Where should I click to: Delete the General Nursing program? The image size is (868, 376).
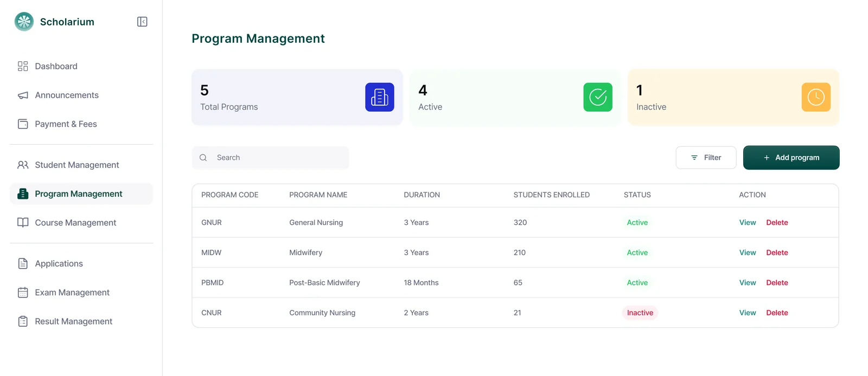click(x=777, y=223)
